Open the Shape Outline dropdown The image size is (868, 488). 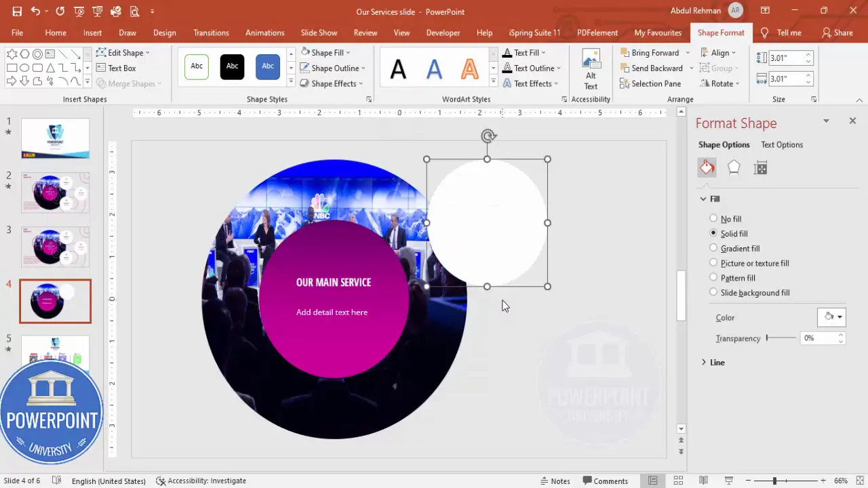[333, 68]
